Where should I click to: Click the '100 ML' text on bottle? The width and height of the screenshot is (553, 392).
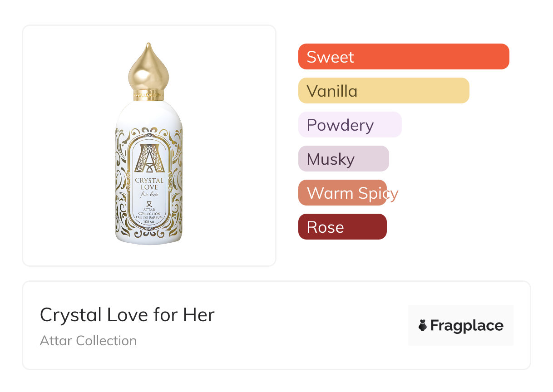149,222
